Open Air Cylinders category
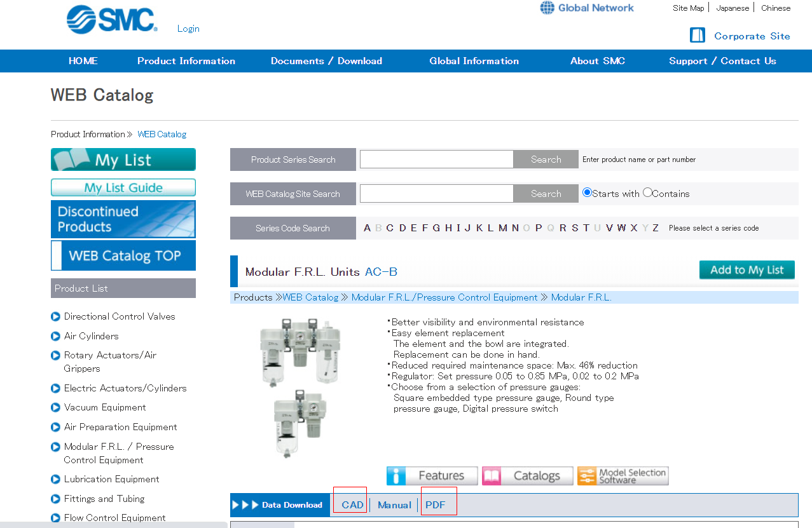The width and height of the screenshot is (812, 528). tap(91, 336)
